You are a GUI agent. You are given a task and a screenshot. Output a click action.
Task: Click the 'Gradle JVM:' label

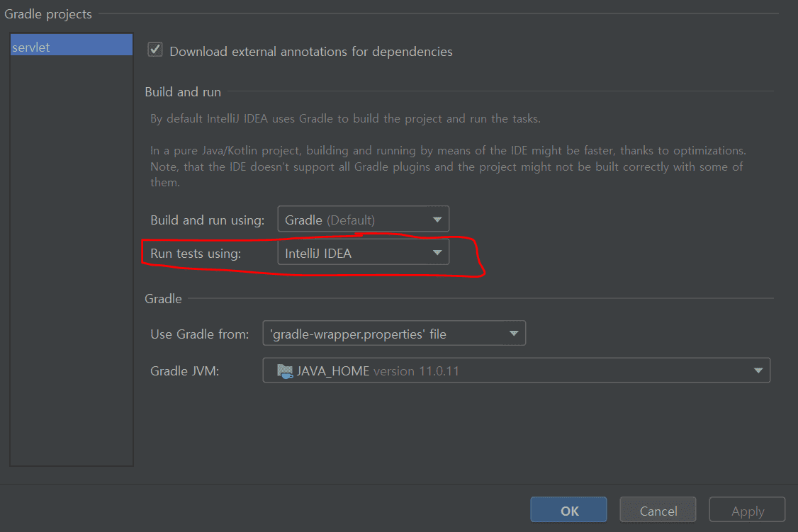184,371
